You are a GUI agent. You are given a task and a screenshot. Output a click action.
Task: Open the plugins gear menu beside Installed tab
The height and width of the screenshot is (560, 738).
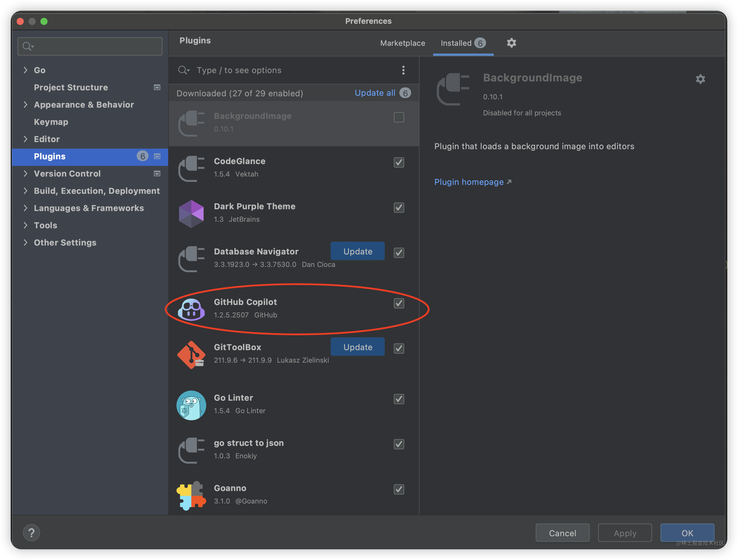512,43
